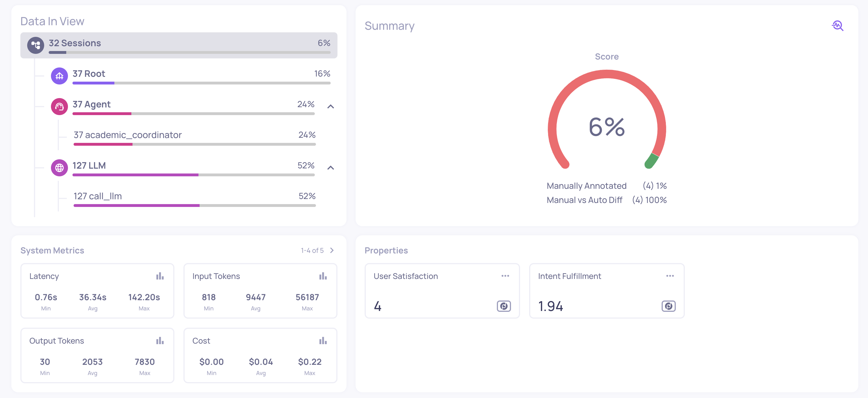Select the 37 academic_coordinator row

(x=127, y=135)
